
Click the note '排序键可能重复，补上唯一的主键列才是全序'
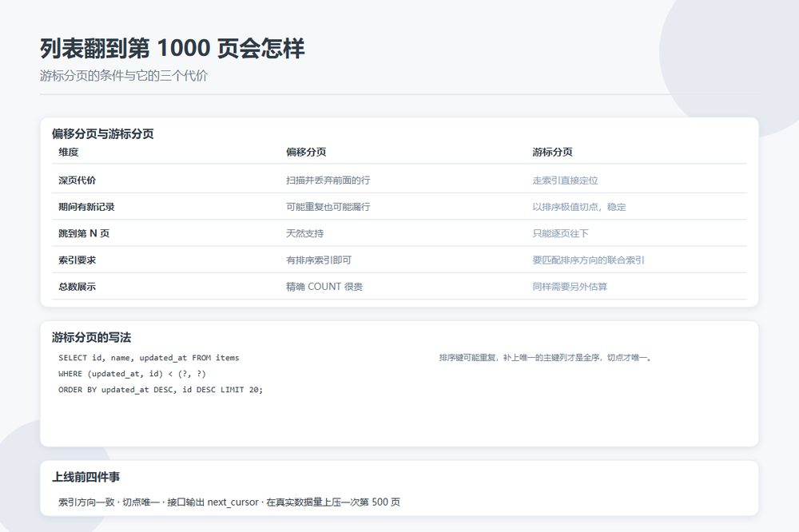click(x=519, y=358)
